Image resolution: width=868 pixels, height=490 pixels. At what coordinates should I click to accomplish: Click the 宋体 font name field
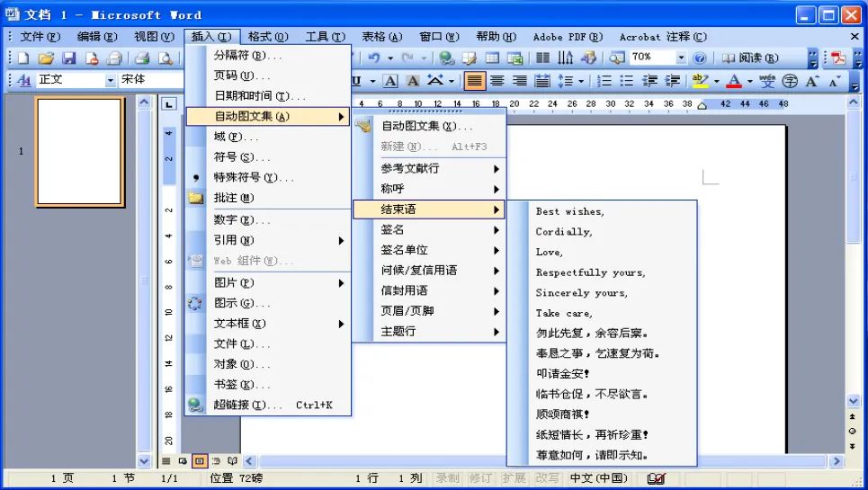coord(150,80)
